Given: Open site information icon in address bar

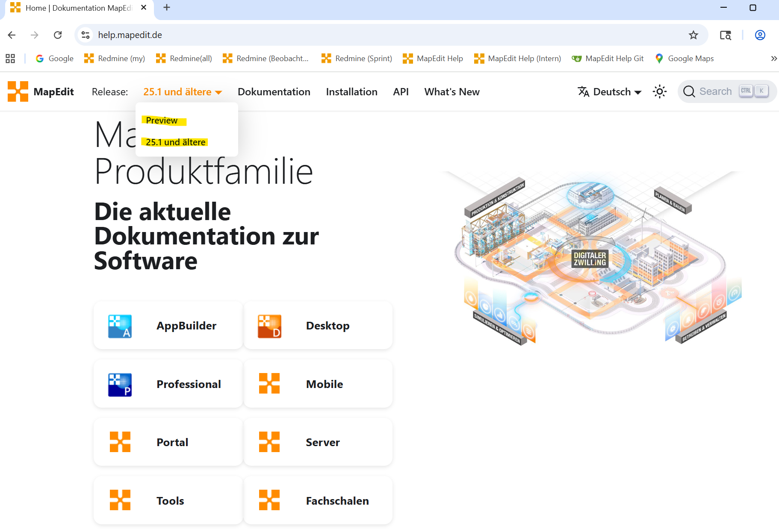Looking at the screenshot, I should (x=86, y=35).
